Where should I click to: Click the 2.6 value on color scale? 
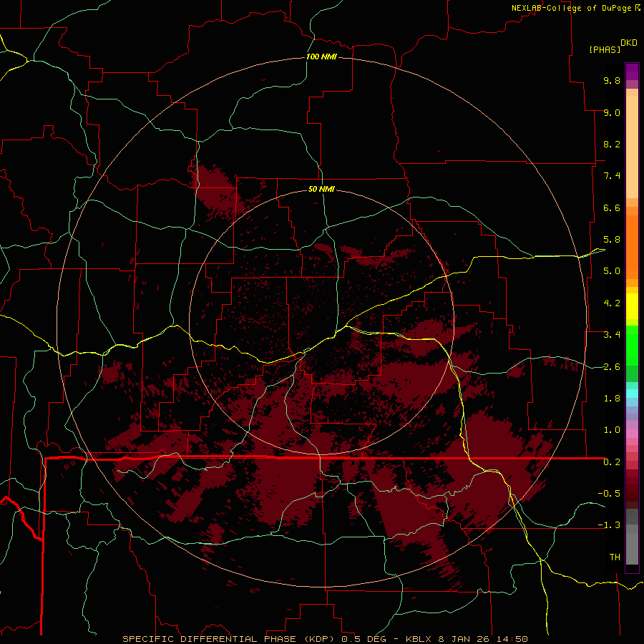(x=612, y=367)
